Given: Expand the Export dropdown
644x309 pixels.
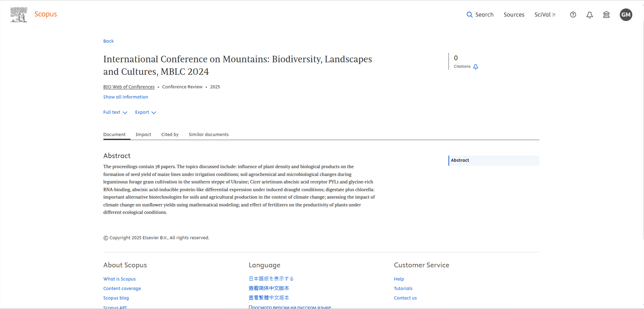Looking at the screenshot, I should point(145,112).
